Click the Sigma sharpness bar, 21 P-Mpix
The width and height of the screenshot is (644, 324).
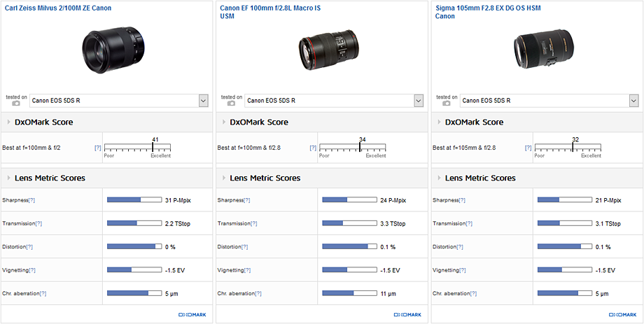(565, 200)
